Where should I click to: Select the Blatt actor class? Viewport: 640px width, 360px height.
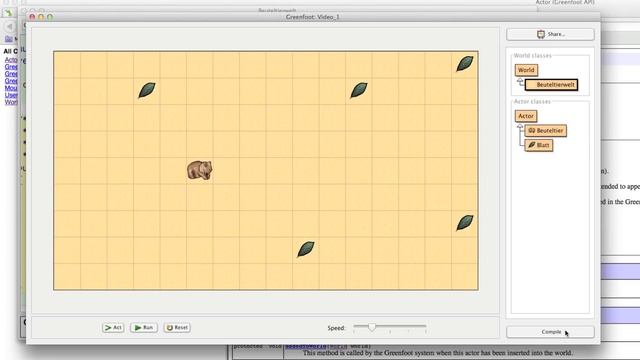pyautogui.click(x=539, y=145)
